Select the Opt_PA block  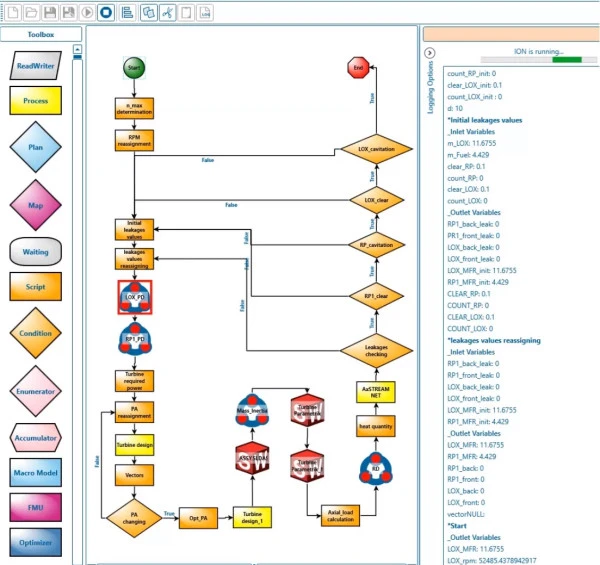(x=198, y=518)
